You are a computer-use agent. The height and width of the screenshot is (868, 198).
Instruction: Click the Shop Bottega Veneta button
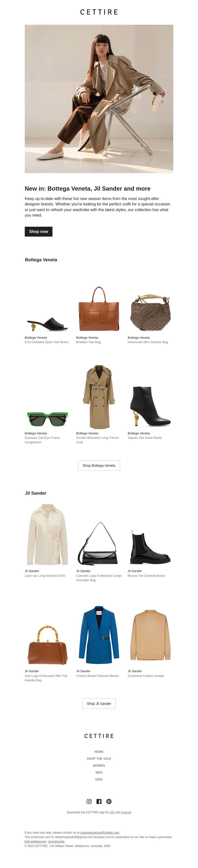99,465
